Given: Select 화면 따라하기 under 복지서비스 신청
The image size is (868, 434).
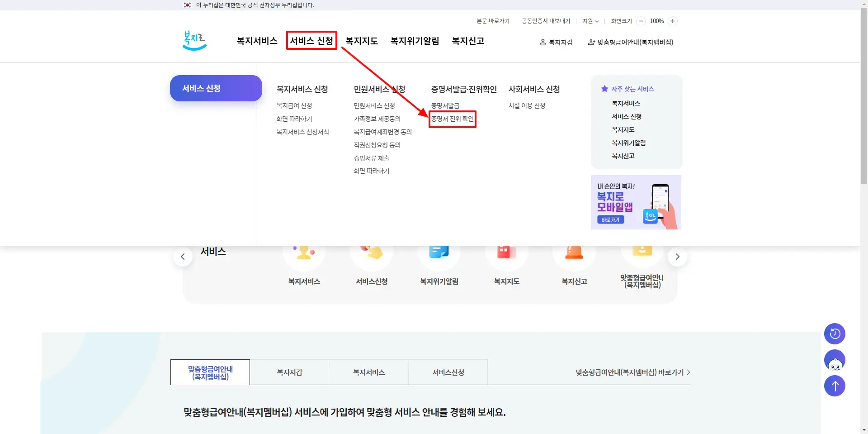Looking at the screenshot, I should [x=294, y=119].
